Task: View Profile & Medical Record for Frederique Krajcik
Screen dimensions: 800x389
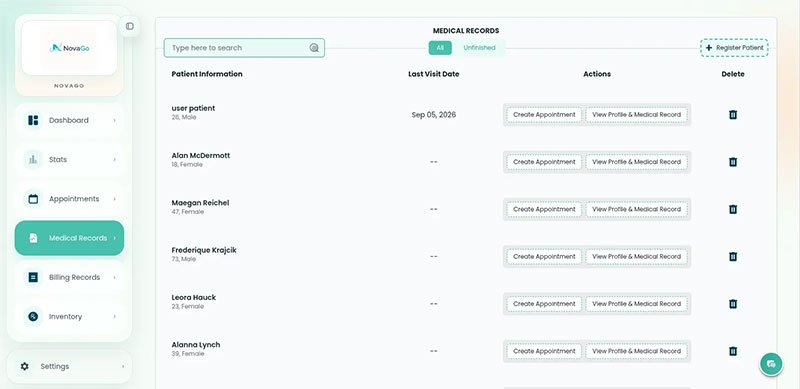Action: (636, 257)
